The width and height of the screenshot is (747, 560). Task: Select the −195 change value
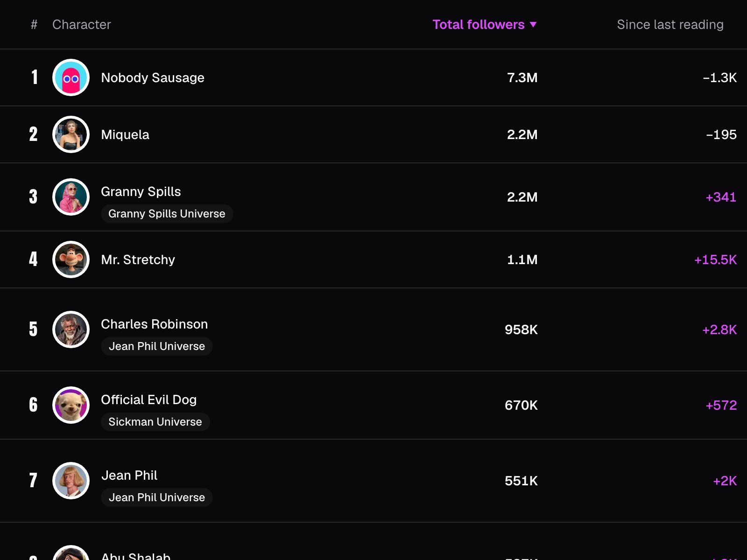(x=721, y=134)
